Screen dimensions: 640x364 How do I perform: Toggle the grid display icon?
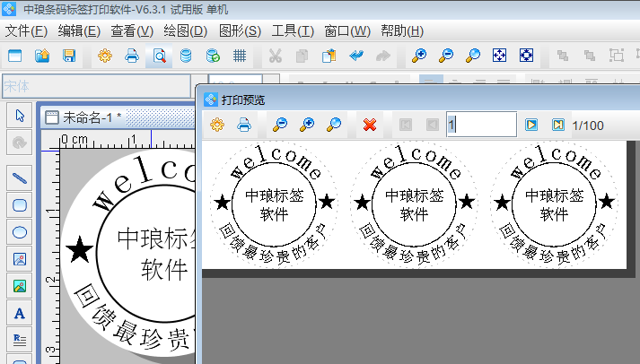240,56
